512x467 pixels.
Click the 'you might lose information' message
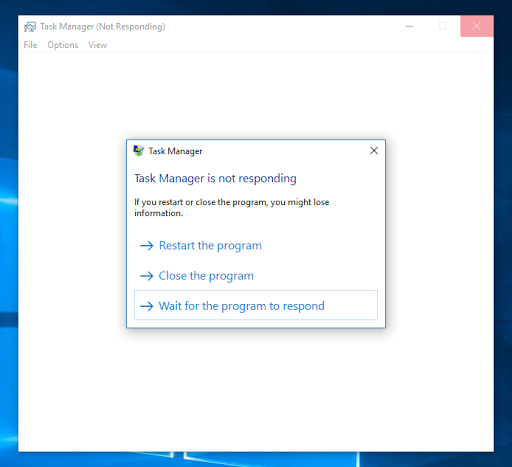(x=232, y=207)
